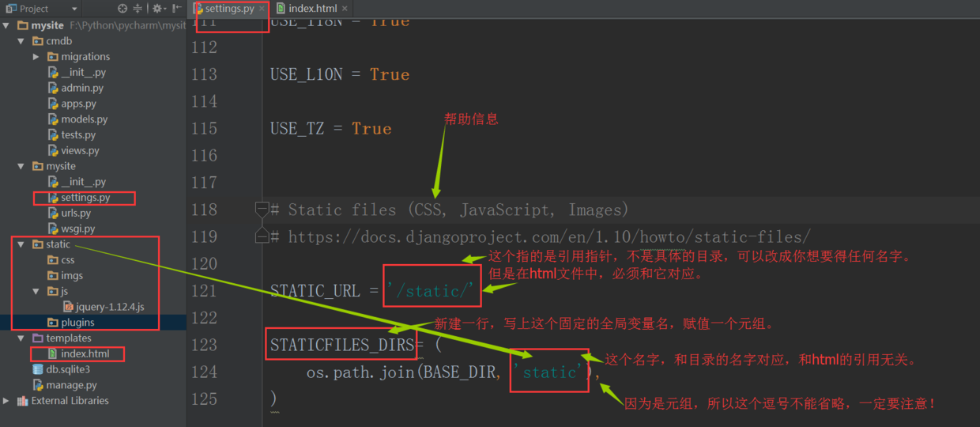Expand the External Libraries node

6,401
